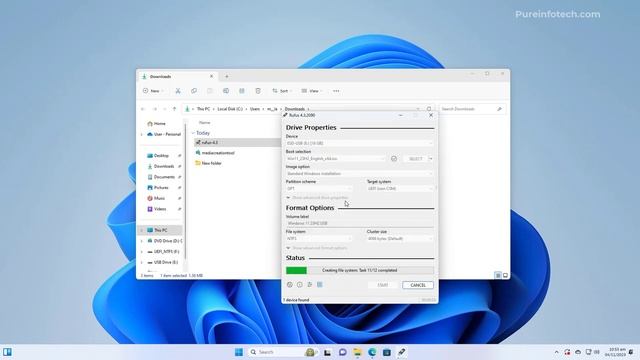Click the Delete trash icon in Explorer

point(258,91)
